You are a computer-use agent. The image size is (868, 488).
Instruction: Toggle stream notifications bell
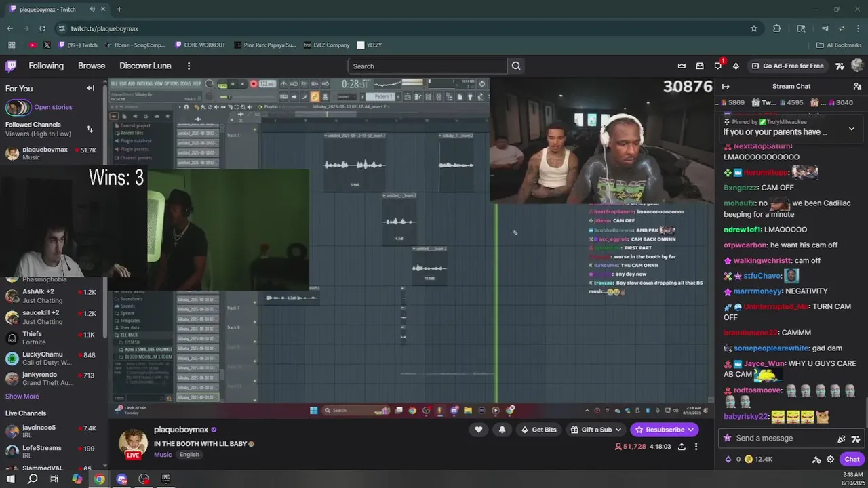tap(502, 430)
